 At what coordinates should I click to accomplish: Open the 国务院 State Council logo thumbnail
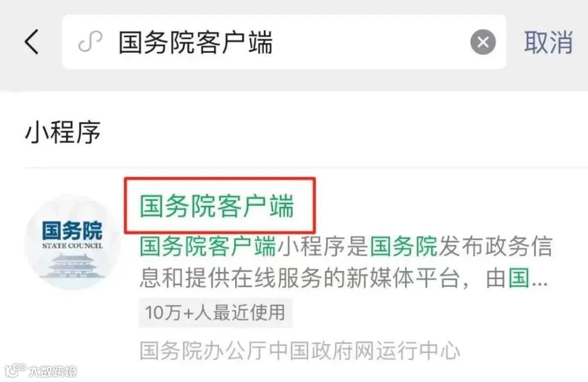tap(72, 242)
